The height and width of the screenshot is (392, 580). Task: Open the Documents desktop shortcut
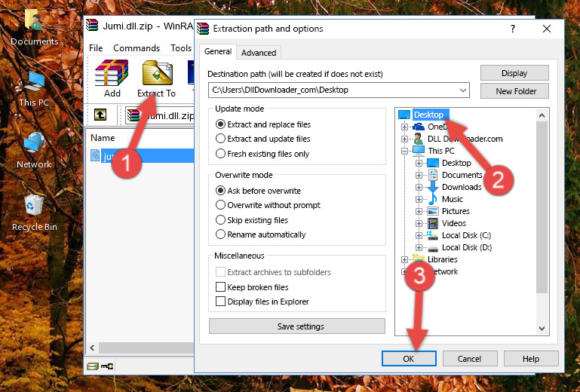click(x=34, y=28)
